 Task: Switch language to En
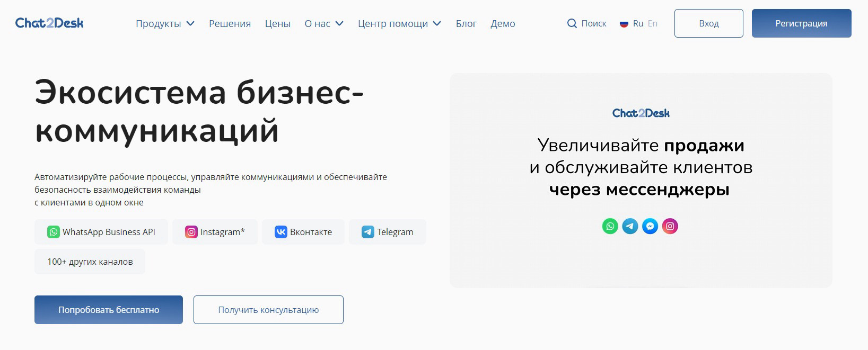(x=653, y=23)
